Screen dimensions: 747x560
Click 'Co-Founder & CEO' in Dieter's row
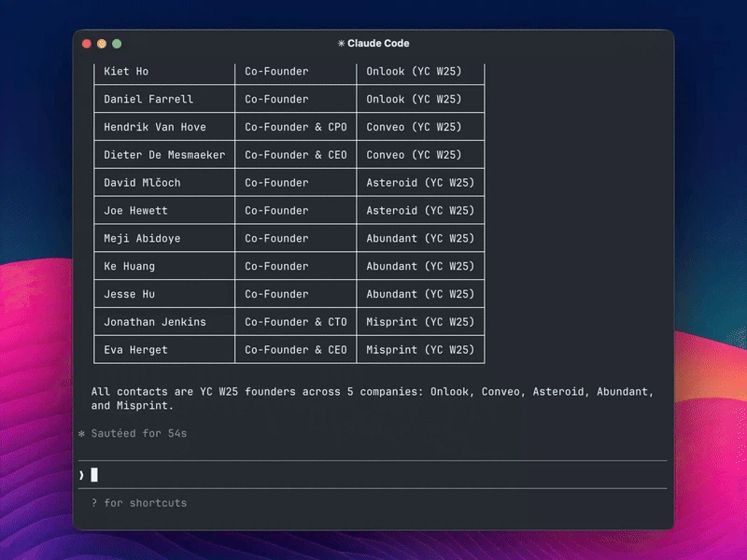click(x=296, y=155)
